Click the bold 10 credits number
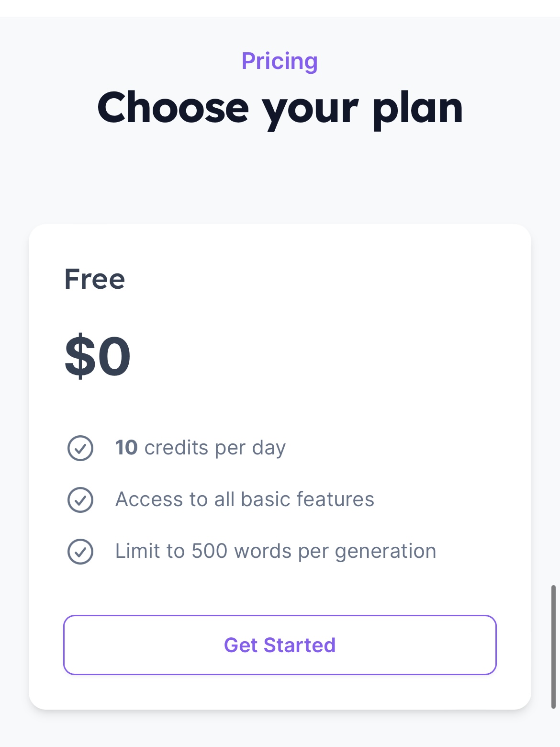 (126, 448)
